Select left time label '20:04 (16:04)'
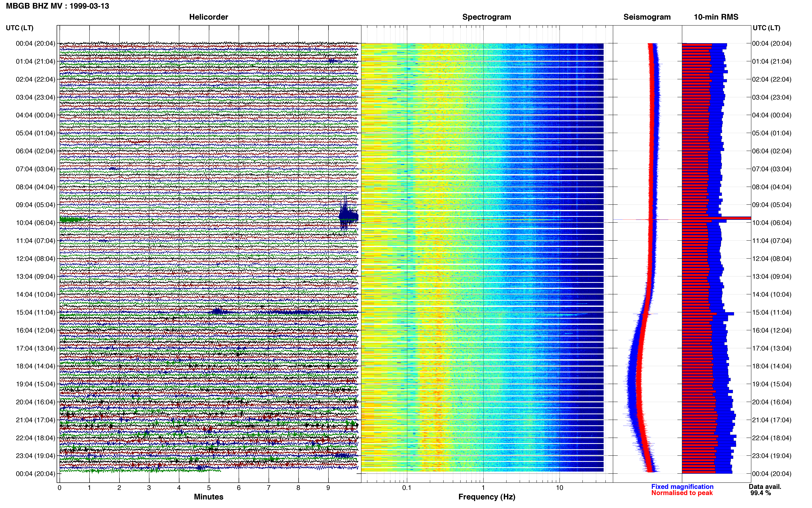The width and height of the screenshot is (812, 508). coord(36,402)
